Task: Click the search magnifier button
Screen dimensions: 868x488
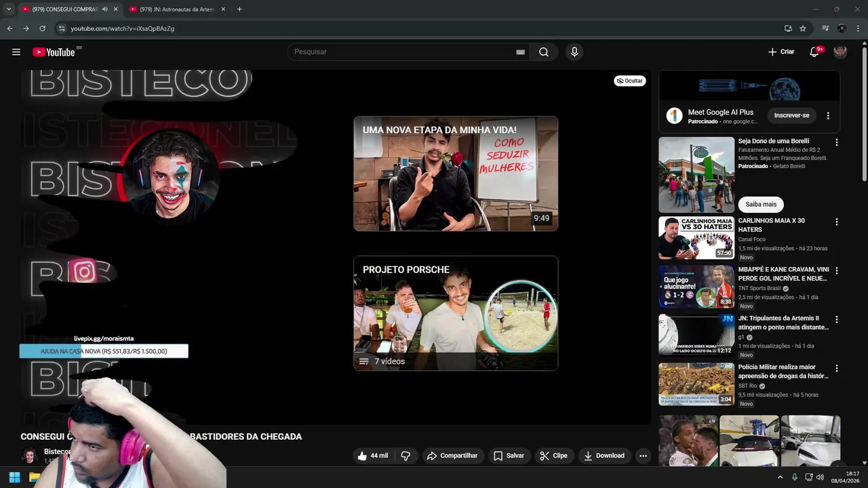Action: (544, 52)
